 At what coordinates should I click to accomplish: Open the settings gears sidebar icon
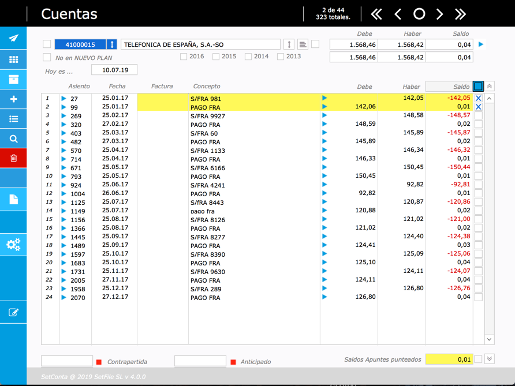click(x=13, y=245)
